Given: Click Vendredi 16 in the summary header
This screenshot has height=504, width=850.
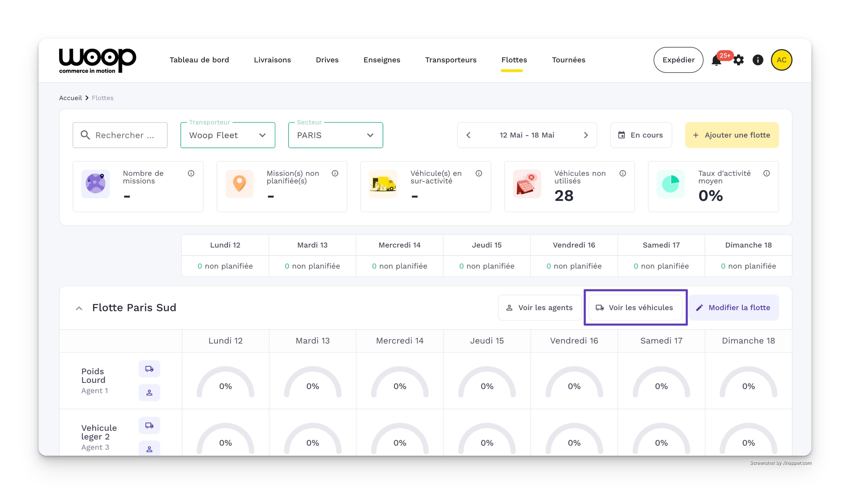Looking at the screenshot, I should 574,245.
